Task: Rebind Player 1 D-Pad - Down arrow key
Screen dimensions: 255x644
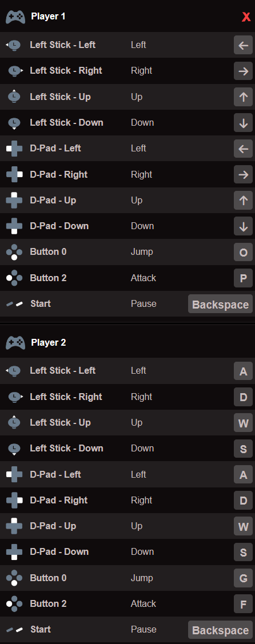Action: click(x=243, y=226)
